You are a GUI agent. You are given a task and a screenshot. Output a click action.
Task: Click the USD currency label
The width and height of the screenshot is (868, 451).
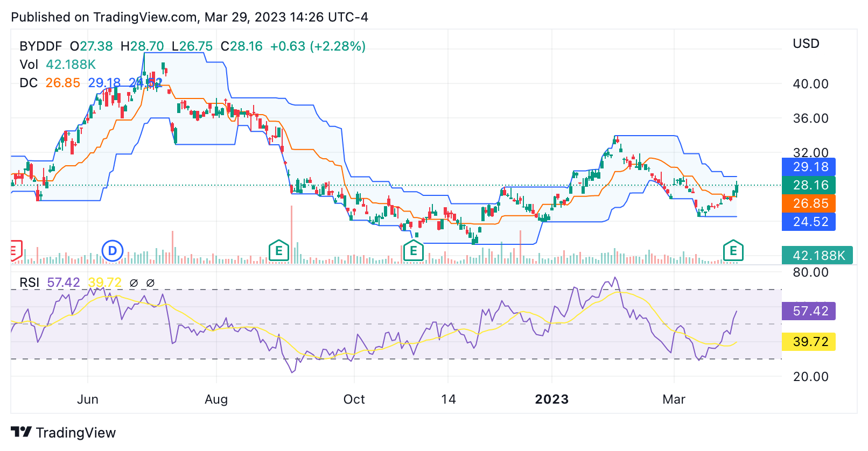(x=806, y=44)
